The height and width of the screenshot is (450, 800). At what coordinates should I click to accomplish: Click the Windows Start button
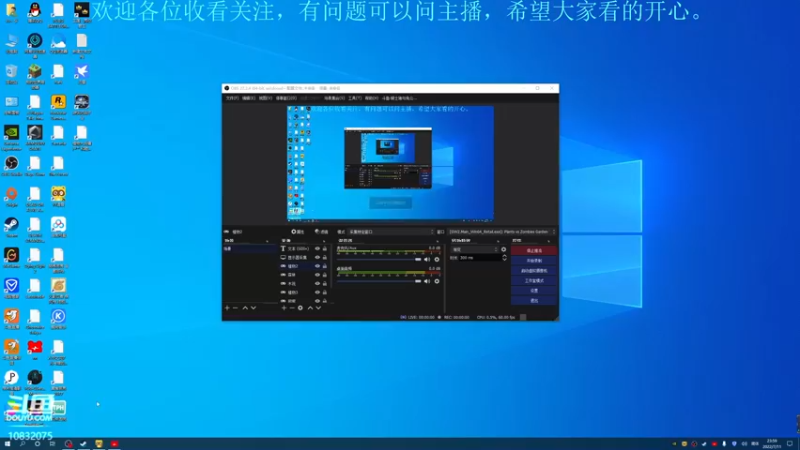click(x=7, y=444)
